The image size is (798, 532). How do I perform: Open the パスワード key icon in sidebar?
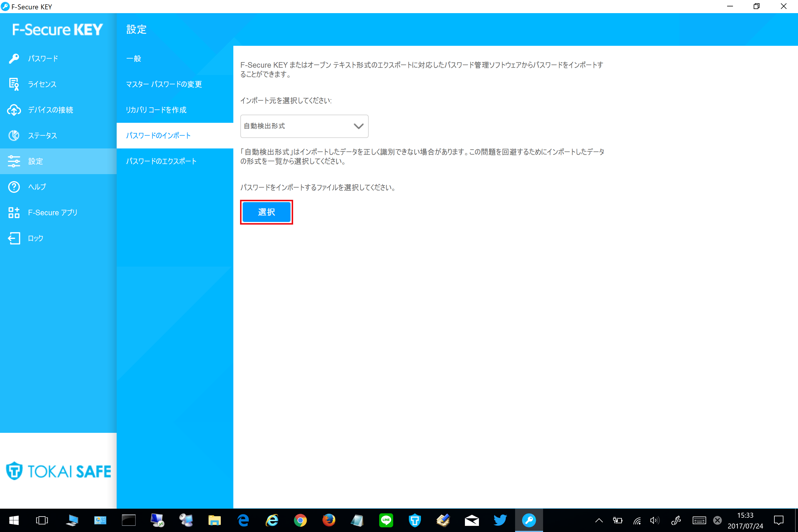(14, 59)
